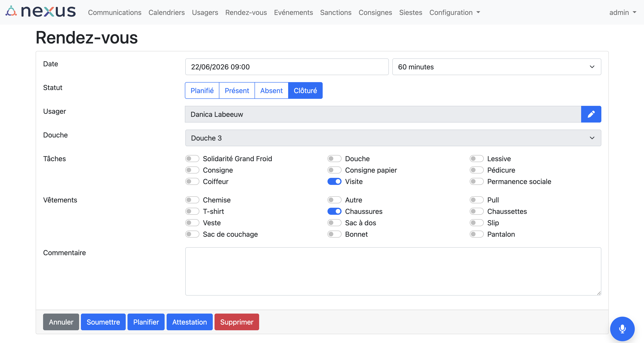Open the admin user menu

pyautogui.click(x=622, y=12)
